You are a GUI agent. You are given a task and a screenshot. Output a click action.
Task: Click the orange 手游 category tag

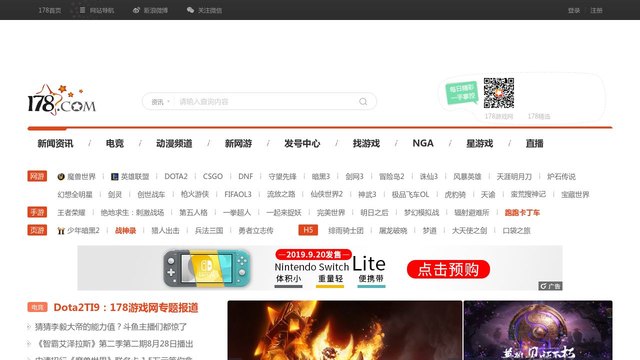coord(37,212)
